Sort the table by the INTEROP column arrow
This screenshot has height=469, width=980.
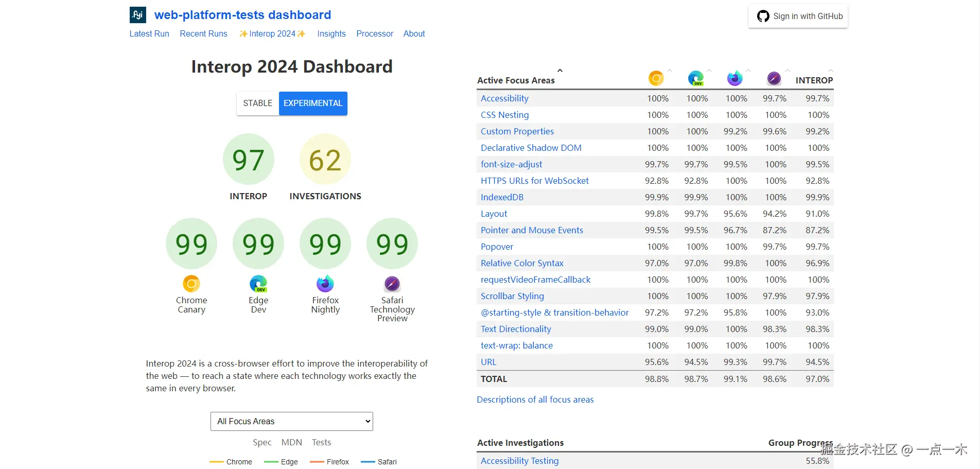831,71
